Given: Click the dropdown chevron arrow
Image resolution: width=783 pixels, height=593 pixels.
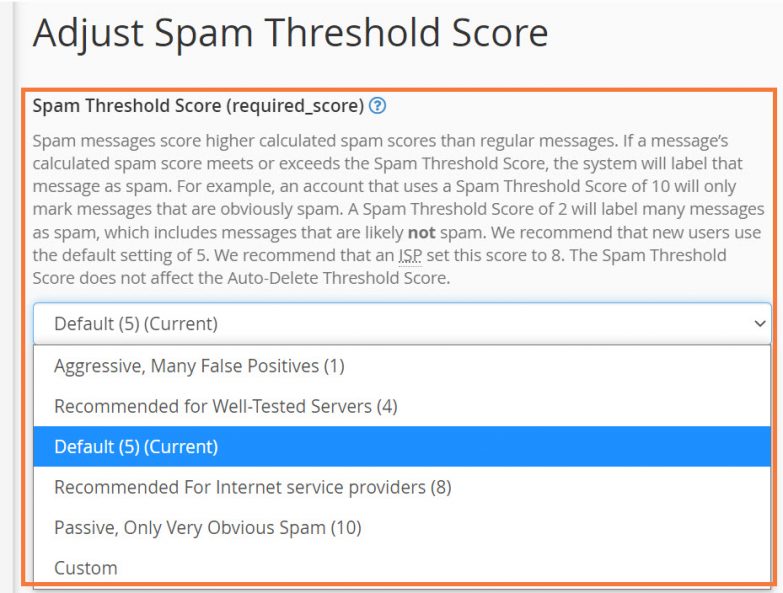Looking at the screenshot, I should [x=760, y=324].
